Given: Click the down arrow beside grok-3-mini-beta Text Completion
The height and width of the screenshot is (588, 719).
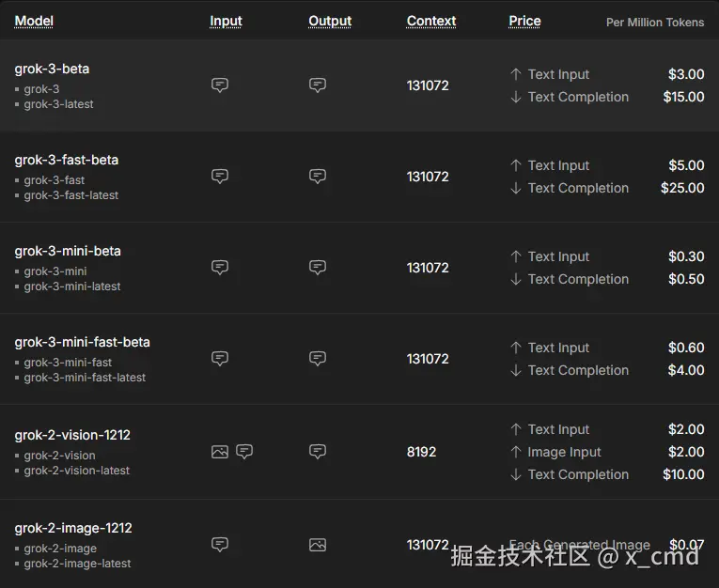Looking at the screenshot, I should tap(516, 279).
